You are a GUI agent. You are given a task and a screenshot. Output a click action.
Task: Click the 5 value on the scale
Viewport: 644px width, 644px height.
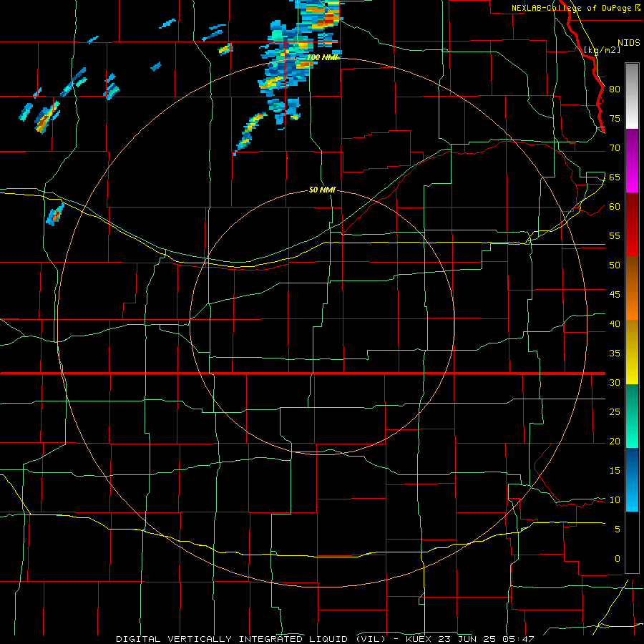[618, 529]
